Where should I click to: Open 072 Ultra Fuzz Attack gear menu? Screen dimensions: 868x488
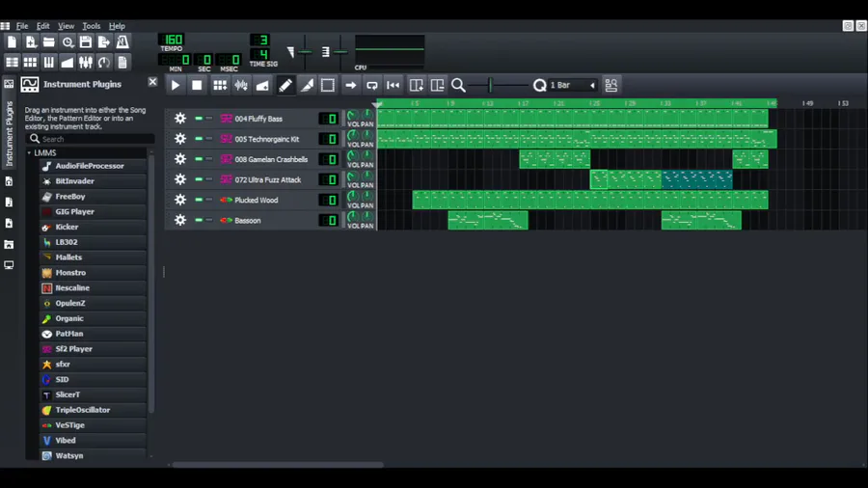(x=180, y=179)
